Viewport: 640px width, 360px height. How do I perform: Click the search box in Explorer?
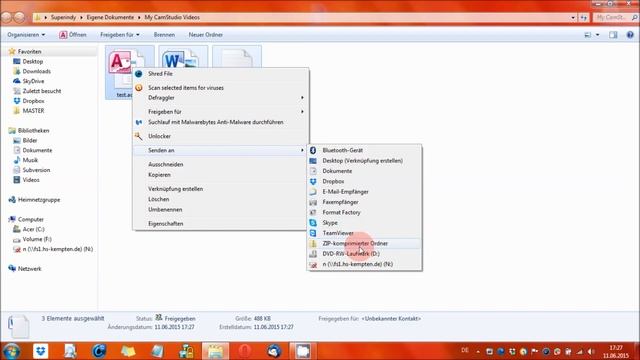[x=615, y=18]
